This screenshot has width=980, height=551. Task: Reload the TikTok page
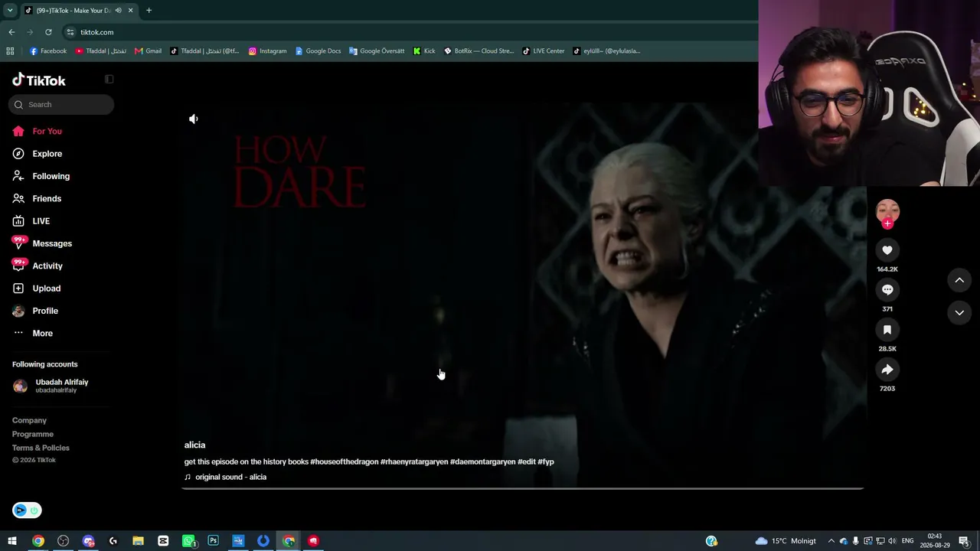(x=48, y=32)
